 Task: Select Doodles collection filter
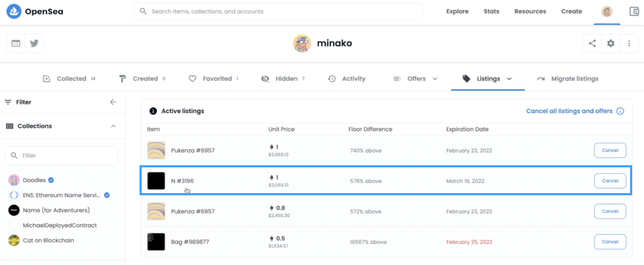[34, 180]
